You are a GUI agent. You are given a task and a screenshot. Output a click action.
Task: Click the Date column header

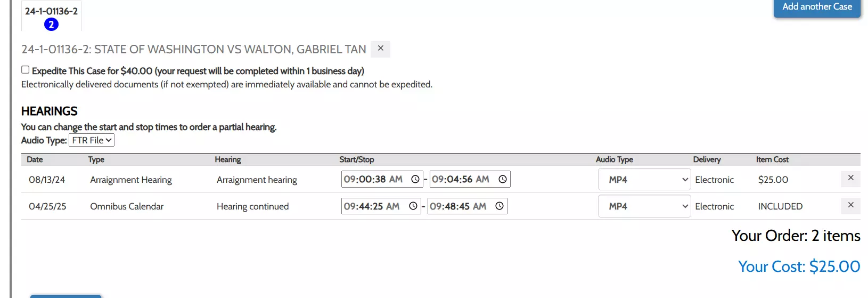pos(35,159)
